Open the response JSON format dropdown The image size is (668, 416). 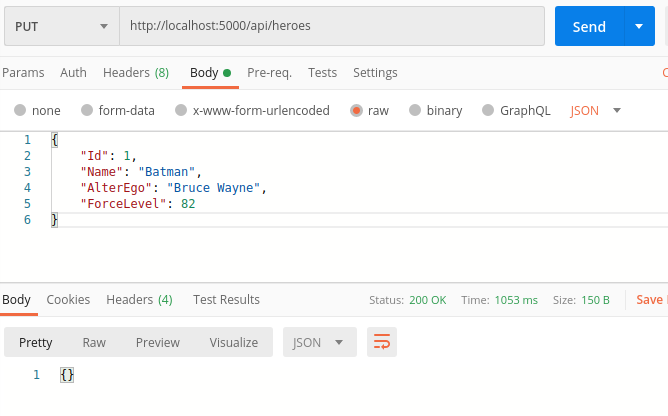[319, 342]
